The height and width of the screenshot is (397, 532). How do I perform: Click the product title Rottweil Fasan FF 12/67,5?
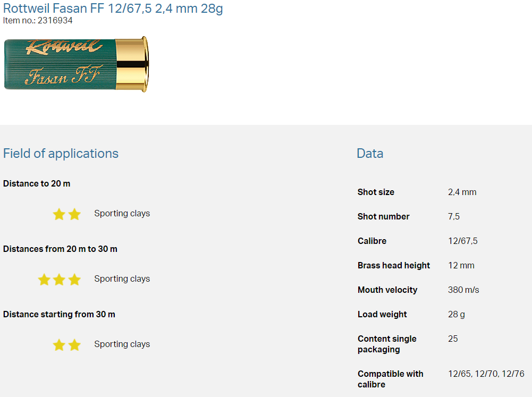pyautogui.click(x=113, y=9)
